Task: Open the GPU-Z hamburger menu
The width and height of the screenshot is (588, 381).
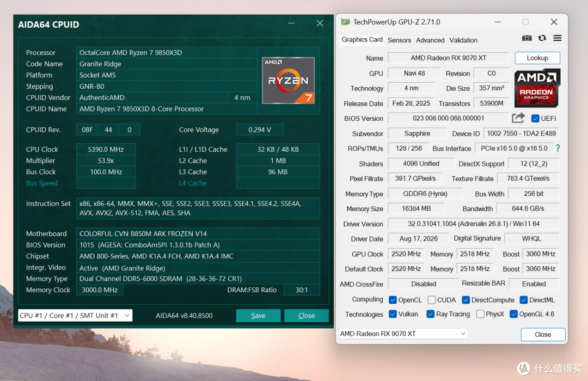Action: coord(558,38)
